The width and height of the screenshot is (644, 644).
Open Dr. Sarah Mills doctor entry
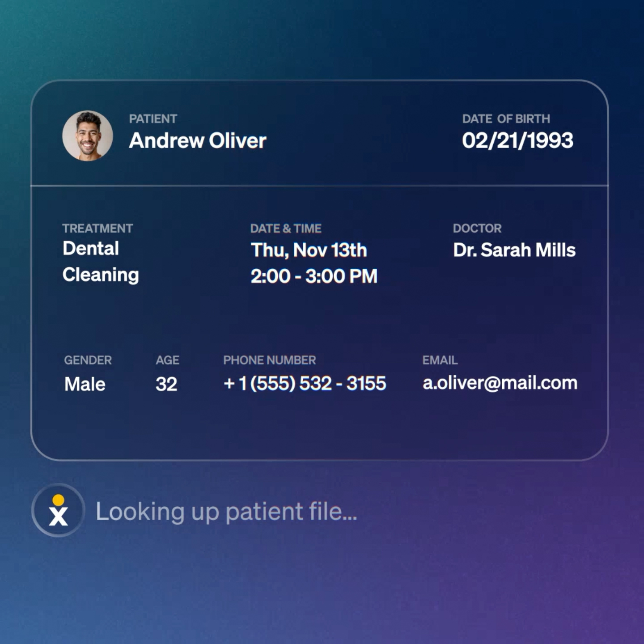tap(514, 250)
